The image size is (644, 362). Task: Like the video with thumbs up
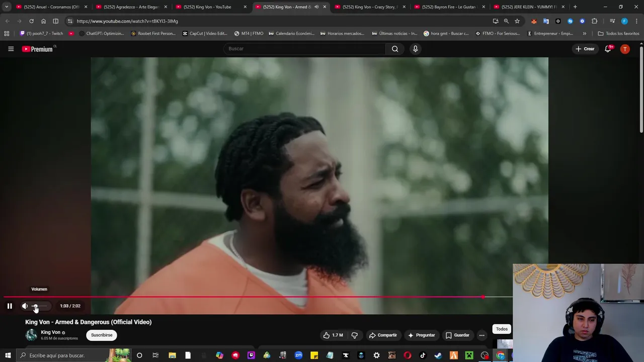tap(334, 335)
